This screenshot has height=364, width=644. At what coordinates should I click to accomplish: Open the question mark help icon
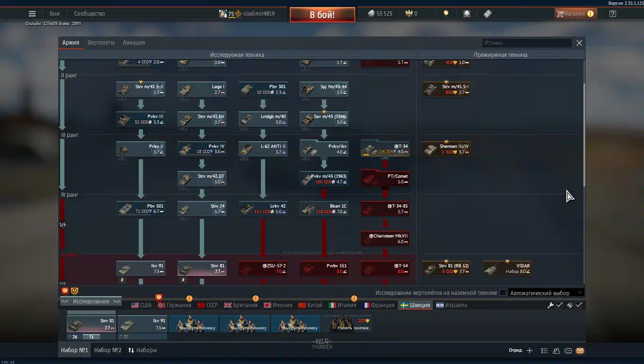(613, 14)
